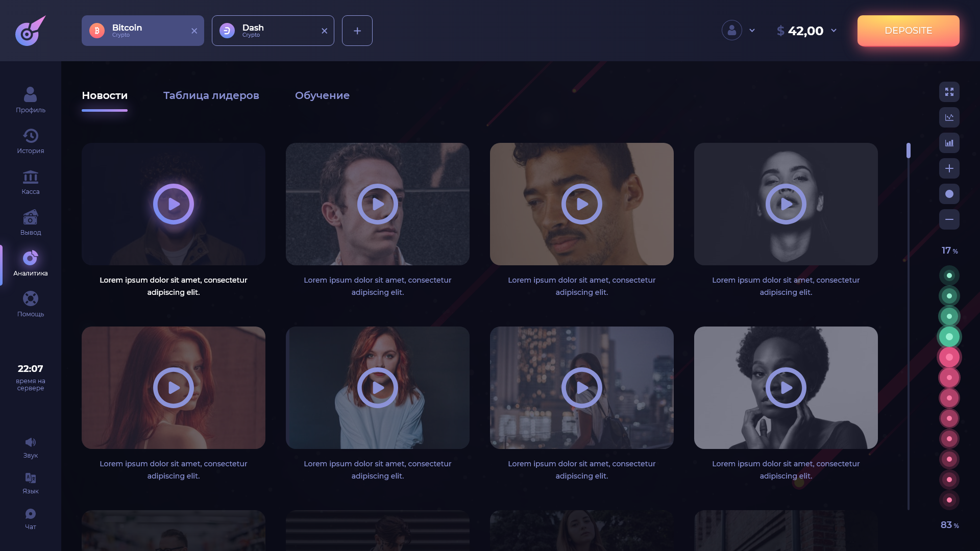Select the bar chart icon
This screenshot has width=980, height=551.
pos(949,143)
